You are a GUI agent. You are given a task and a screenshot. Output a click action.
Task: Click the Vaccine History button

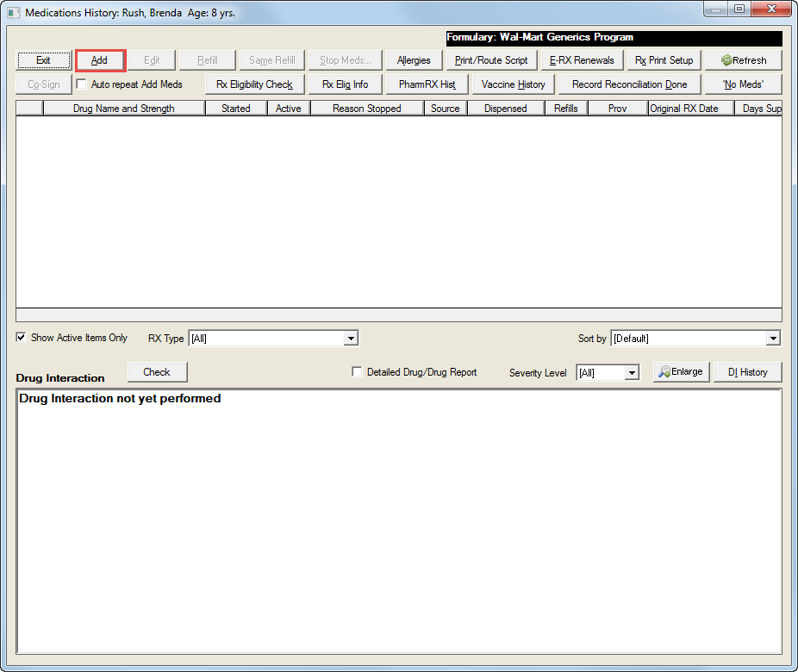pos(513,84)
